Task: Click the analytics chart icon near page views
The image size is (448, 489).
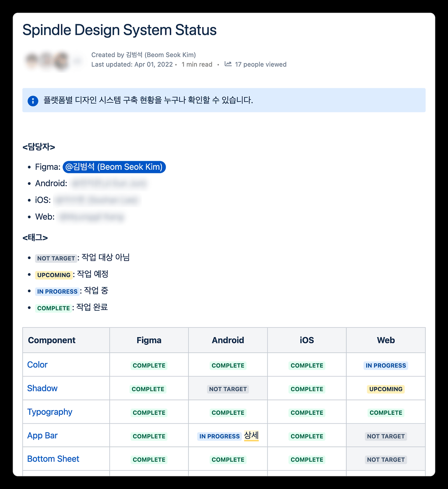Action: (227, 64)
